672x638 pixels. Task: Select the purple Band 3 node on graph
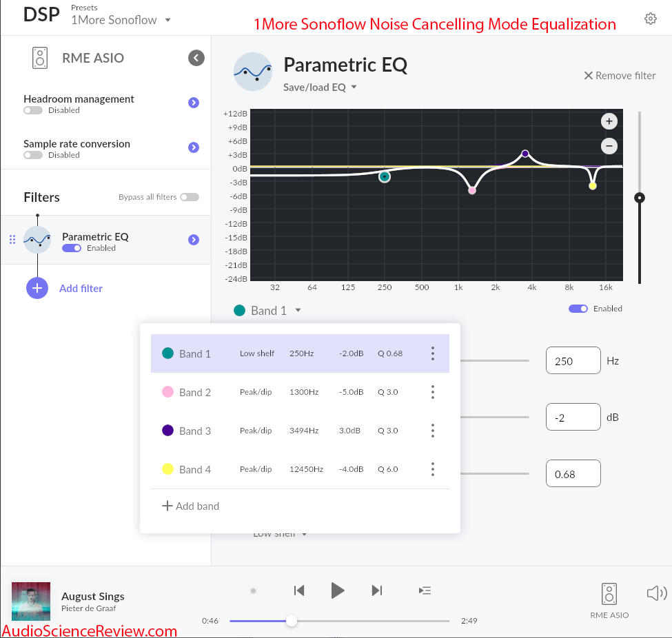(x=525, y=154)
